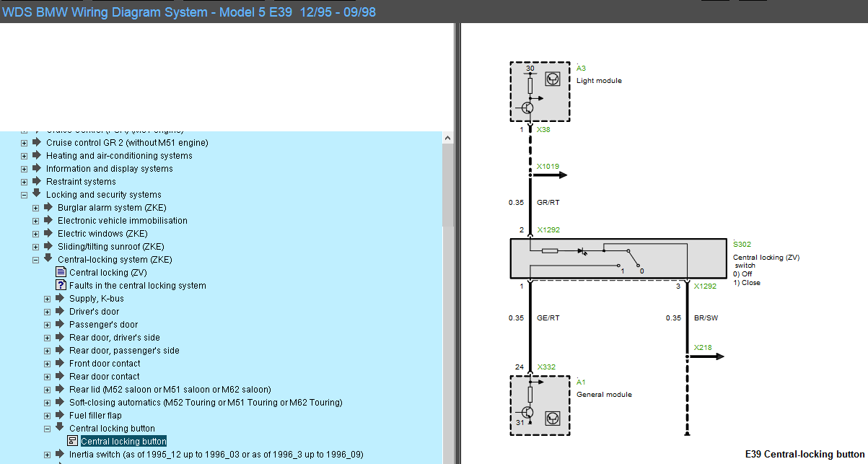Expand the Front door contact node

click(47, 364)
